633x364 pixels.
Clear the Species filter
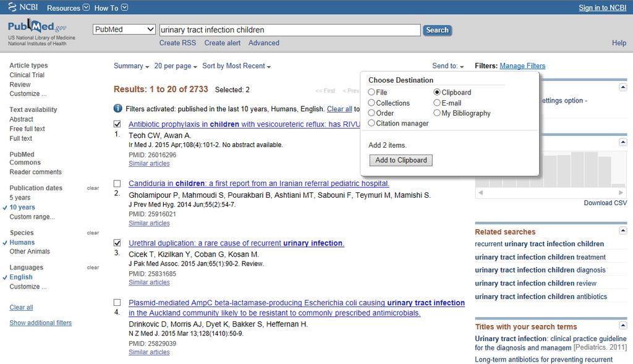click(x=93, y=233)
